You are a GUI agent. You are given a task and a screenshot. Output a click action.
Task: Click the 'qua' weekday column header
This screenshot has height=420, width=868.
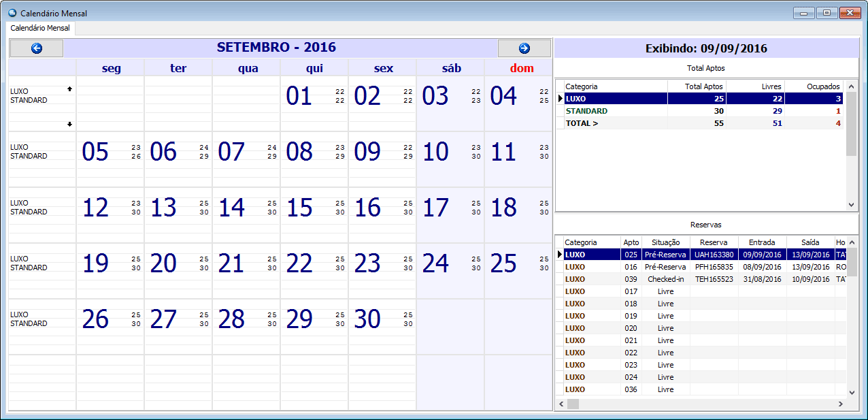(x=248, y=68)
